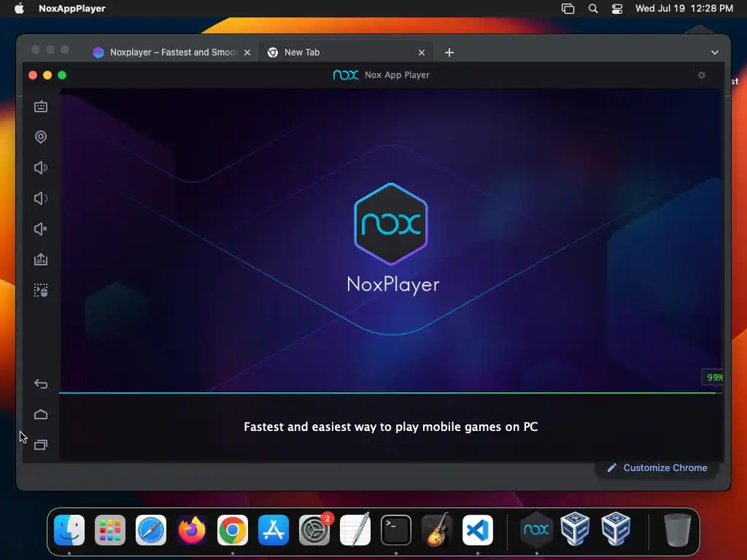Open App Store from the Dock
Viewport: 747px width, 560px height.
point(274,530)
